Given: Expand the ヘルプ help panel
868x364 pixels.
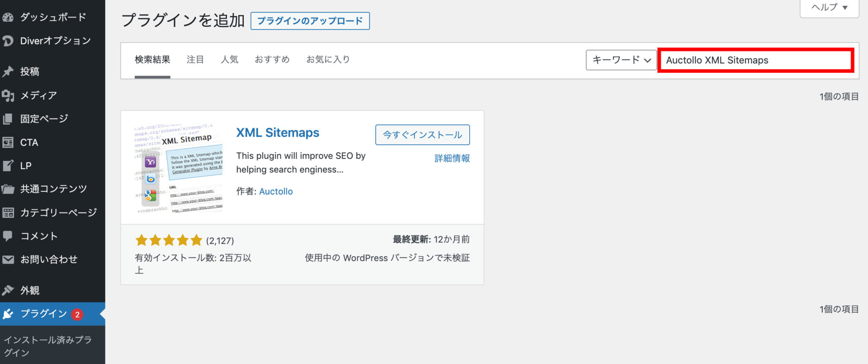Looking at the screenshot, I should tap(829, 7).
